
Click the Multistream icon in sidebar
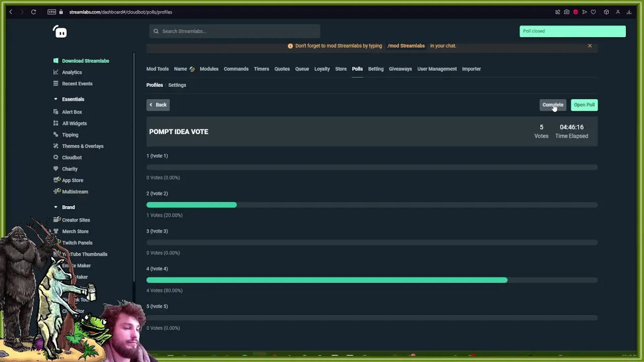pyautogui.click(x=56, y=192)
